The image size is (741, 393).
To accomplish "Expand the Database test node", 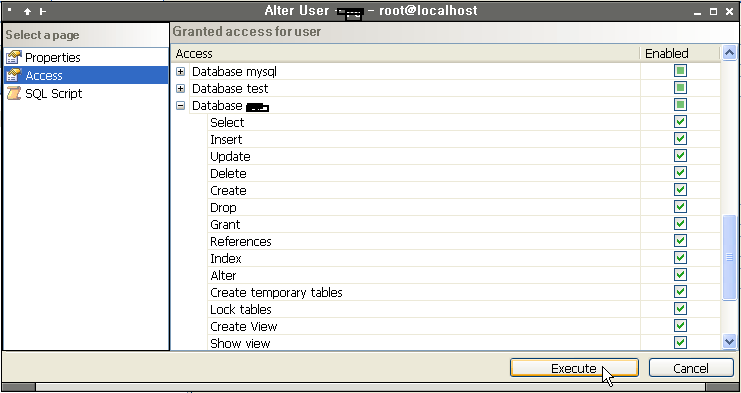I will pos(181,89).
